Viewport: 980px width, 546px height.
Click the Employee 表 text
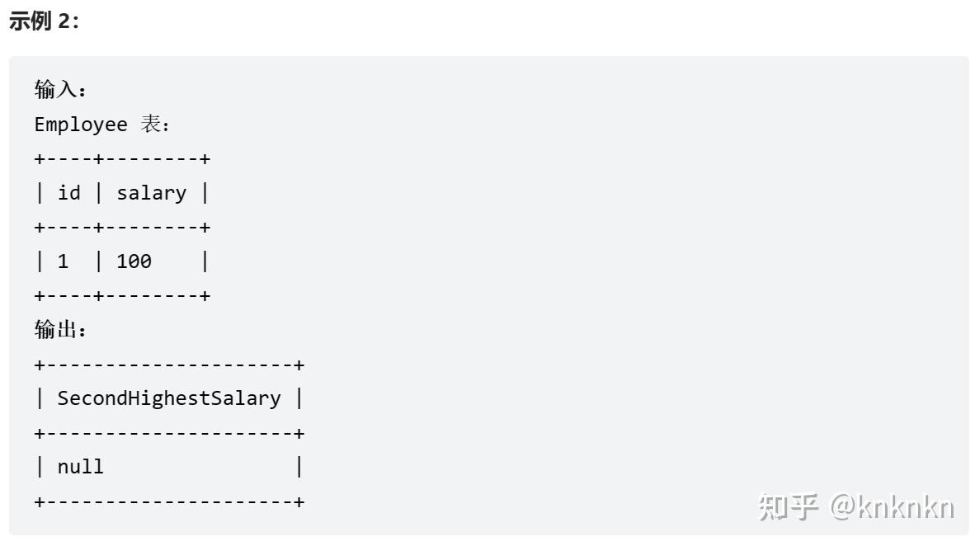[x=101, y=125]
